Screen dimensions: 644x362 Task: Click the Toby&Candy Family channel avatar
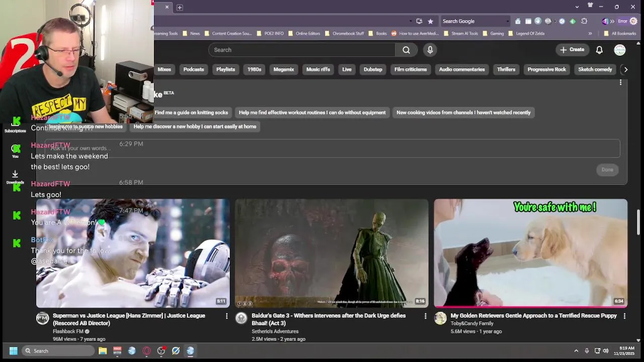click(440, 318)
